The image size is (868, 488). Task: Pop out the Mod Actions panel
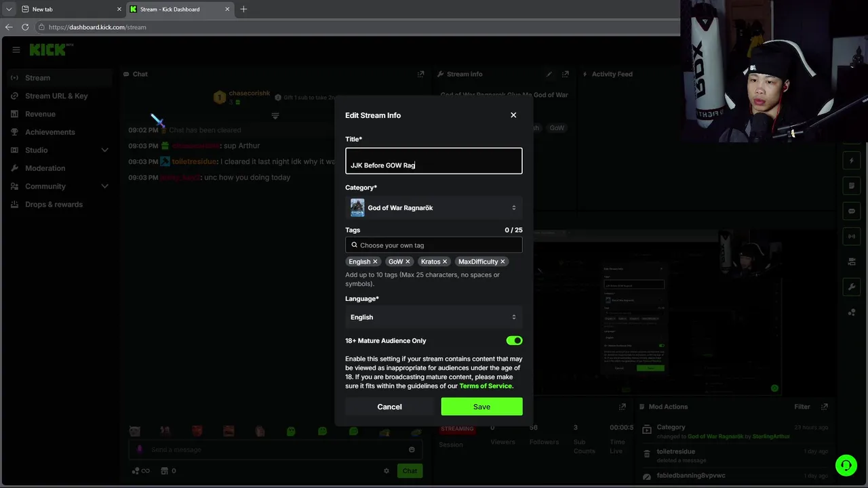pyautogui.click(x=825, y=407)
